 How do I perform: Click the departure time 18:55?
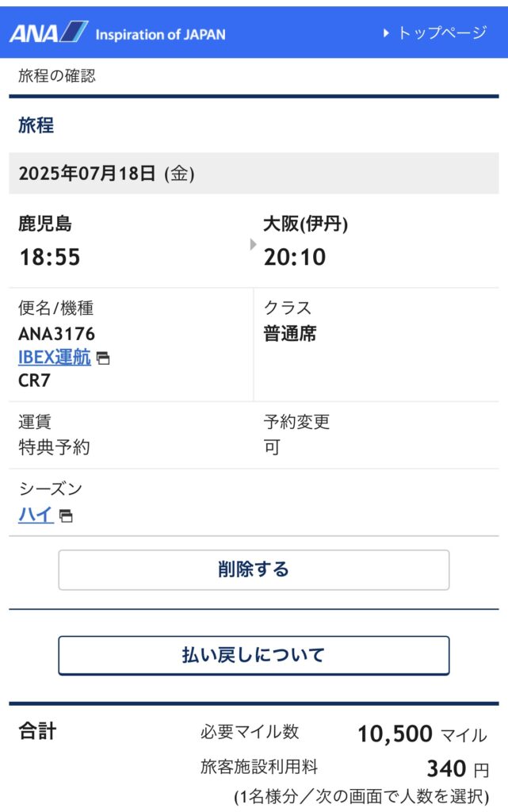click(50, 257)
